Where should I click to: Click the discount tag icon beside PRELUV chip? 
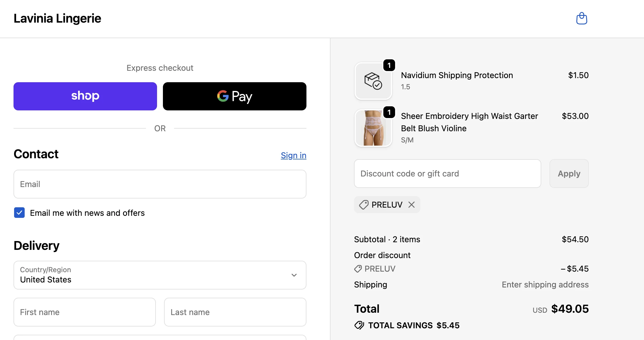click(364, 205)
